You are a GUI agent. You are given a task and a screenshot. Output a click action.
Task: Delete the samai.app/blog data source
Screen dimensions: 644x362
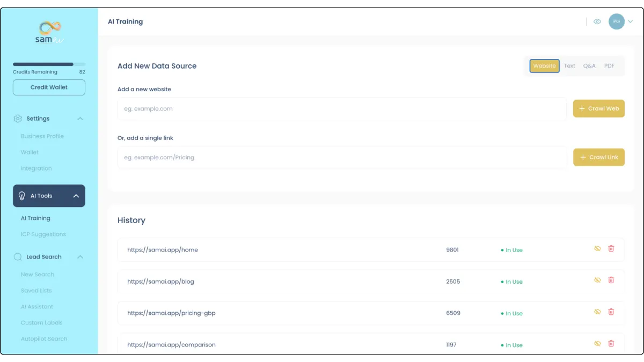611,280
